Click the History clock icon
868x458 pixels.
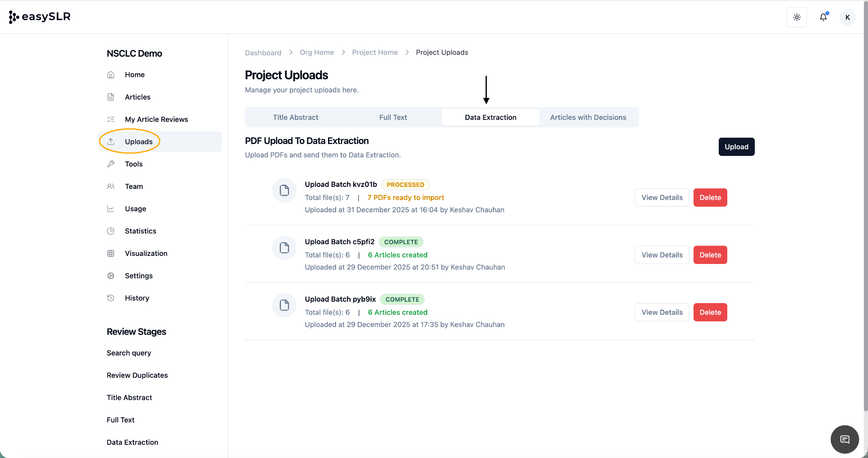coord(111,298)
